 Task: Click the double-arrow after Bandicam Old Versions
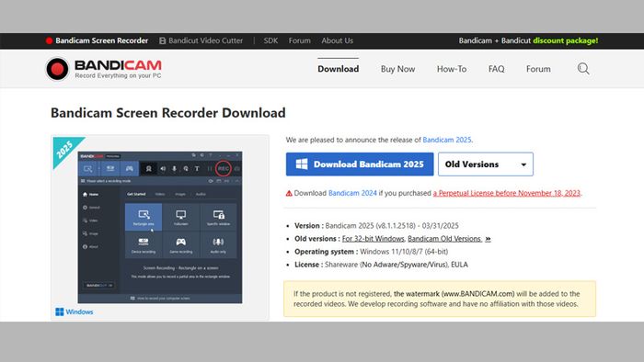click(488, 239)
